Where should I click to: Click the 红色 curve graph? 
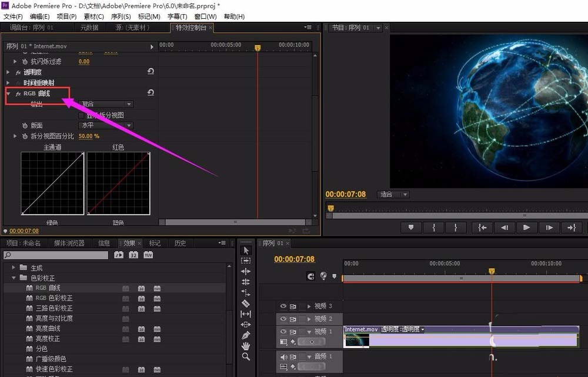(x=119, y=183)
